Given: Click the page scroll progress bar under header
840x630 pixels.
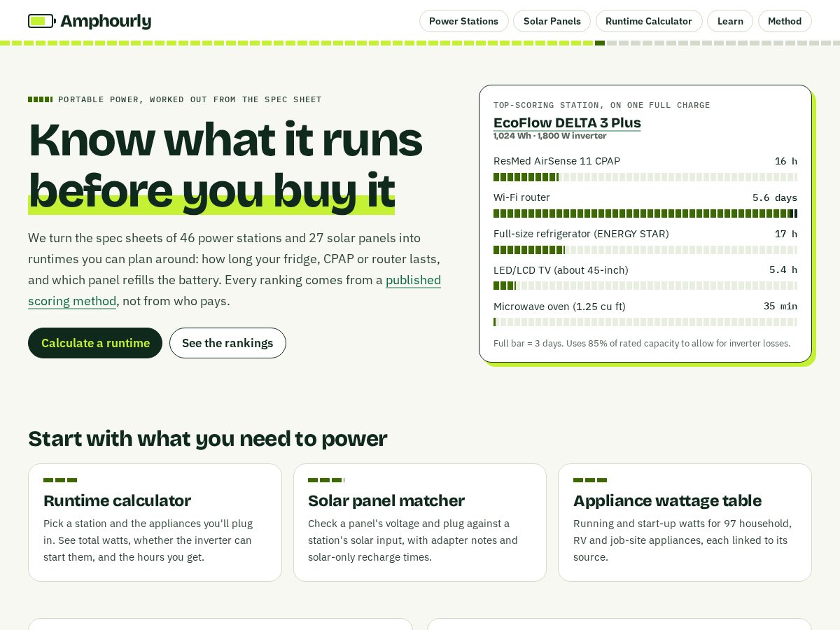Looking at the screenshot, I should [x=420, y=43].
